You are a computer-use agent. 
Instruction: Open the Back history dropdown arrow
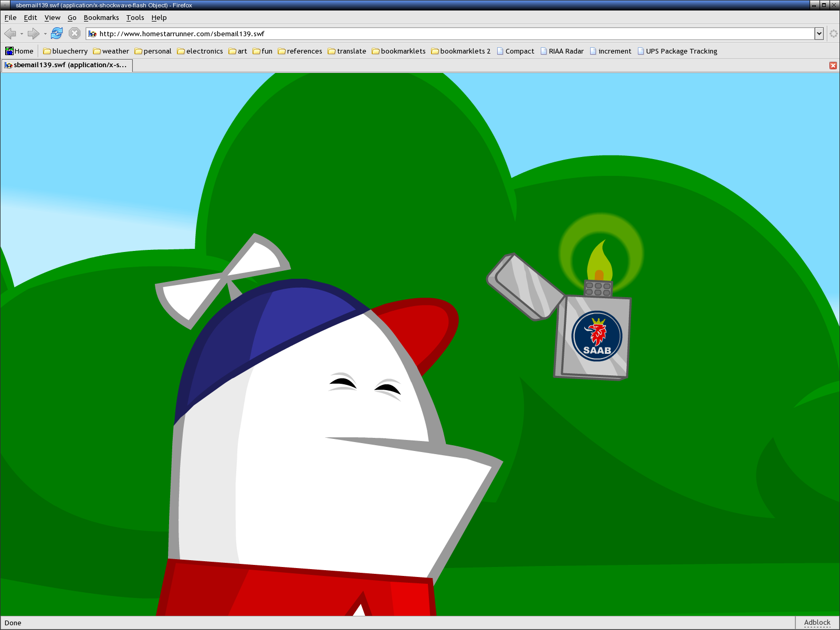click(22, 34)
